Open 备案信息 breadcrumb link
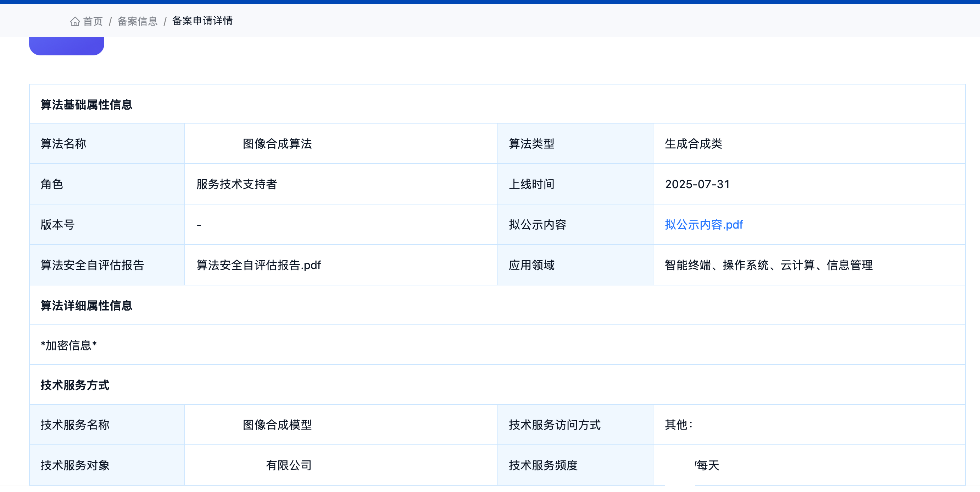Viewport: 980px width, 492px height. click(x=137, y=21)
